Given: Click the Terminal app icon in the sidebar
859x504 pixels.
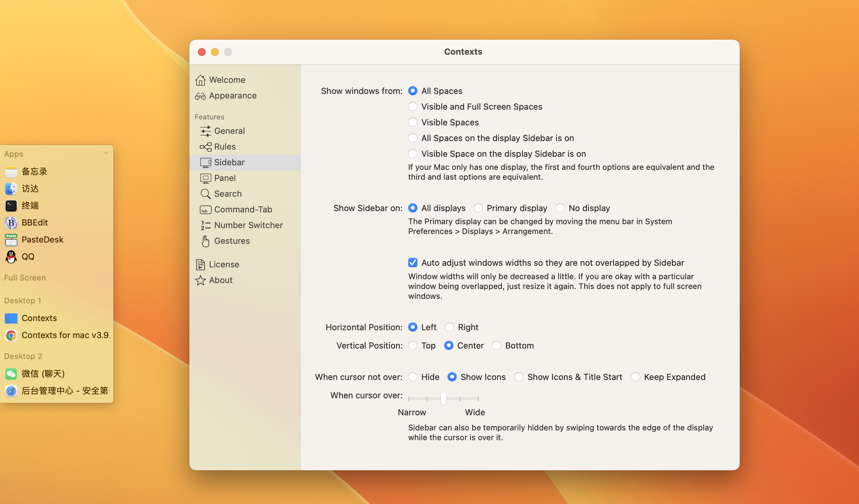Looking at the screenshot, I should (11, 206).
